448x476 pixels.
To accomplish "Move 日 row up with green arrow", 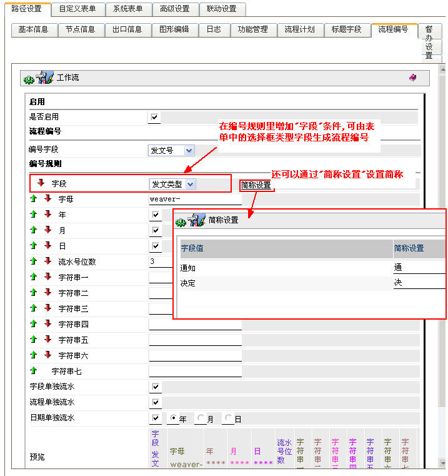I will click(x=33, y=245).
